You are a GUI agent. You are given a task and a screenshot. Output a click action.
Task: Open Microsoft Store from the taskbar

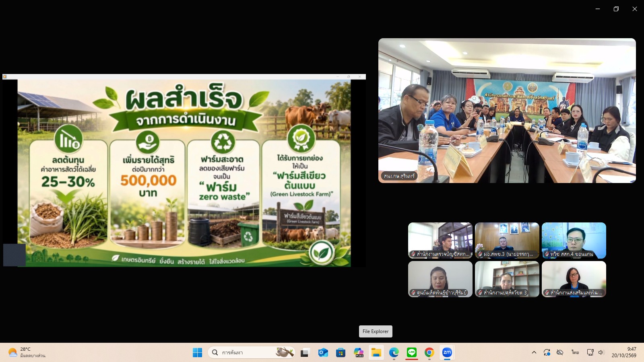341,353
